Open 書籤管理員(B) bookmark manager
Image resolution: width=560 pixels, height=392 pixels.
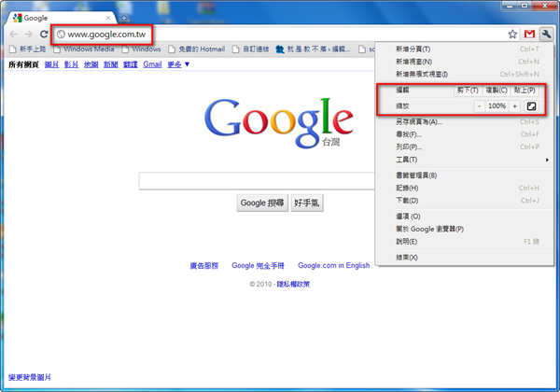click(x=465, y=175)
